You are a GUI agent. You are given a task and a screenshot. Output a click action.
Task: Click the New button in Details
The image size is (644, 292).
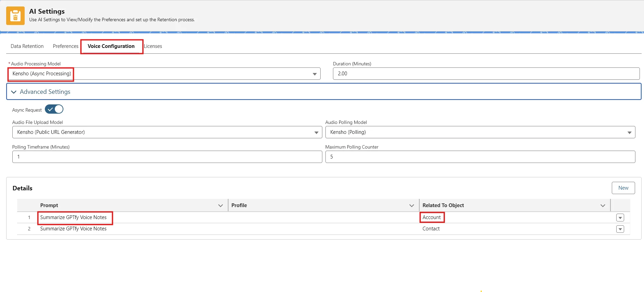(623, 188)
